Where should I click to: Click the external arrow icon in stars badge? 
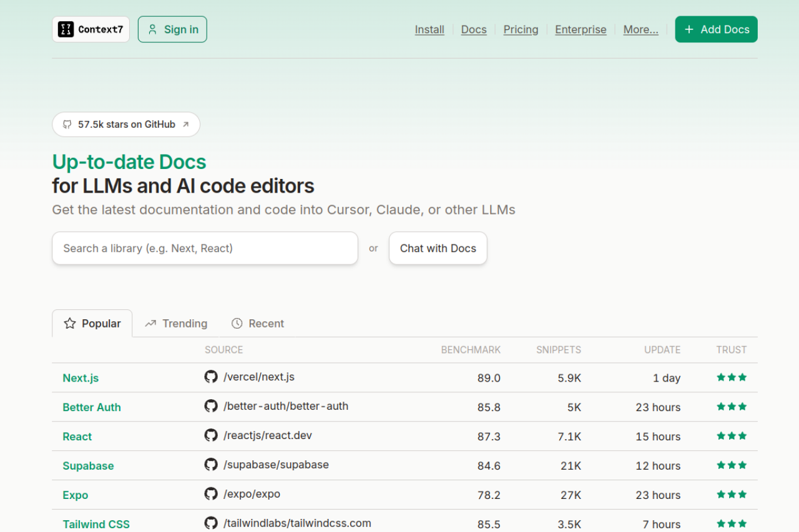(185, 125)
